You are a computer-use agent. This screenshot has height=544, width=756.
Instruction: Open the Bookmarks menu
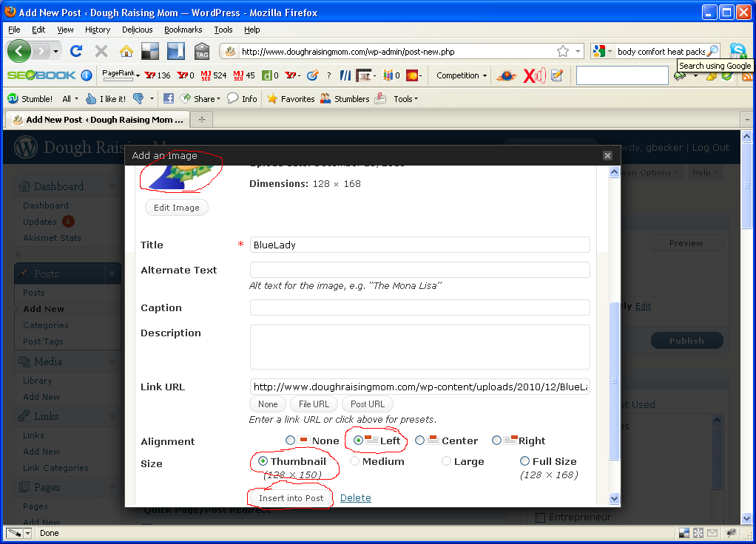(x=183, y=30)
